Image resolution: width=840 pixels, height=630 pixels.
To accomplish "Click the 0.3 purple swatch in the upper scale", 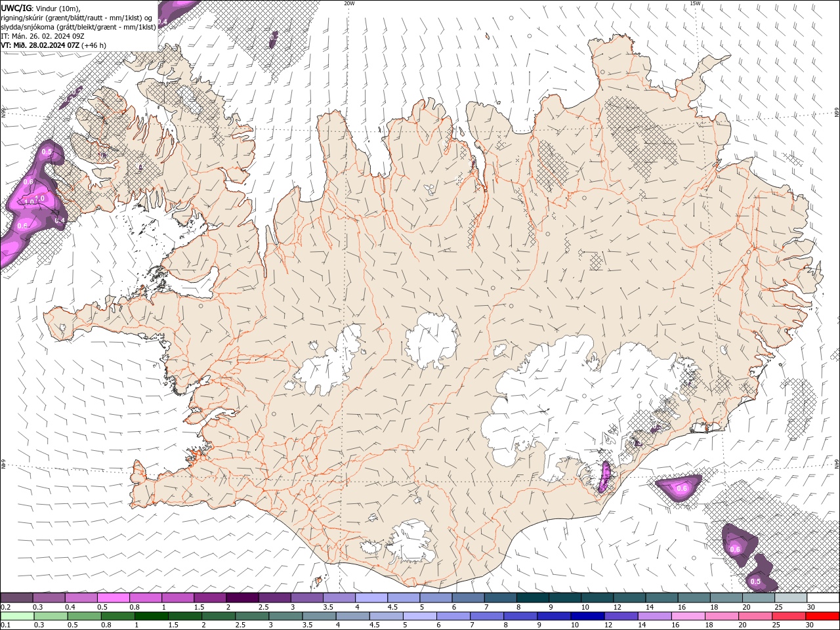I will point(49,598).
